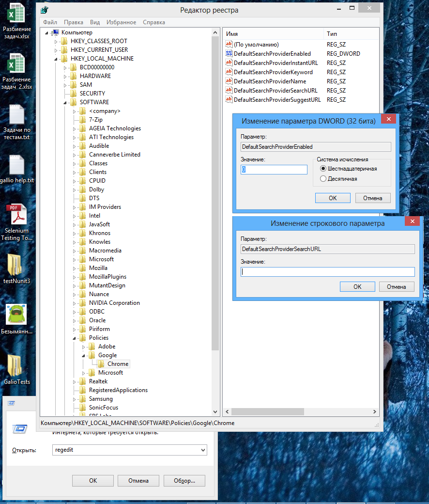Click OK in the DWORD edit dialog
This screenshot has width=429, height=504.
pyautogui.click(x=333, y=198)
